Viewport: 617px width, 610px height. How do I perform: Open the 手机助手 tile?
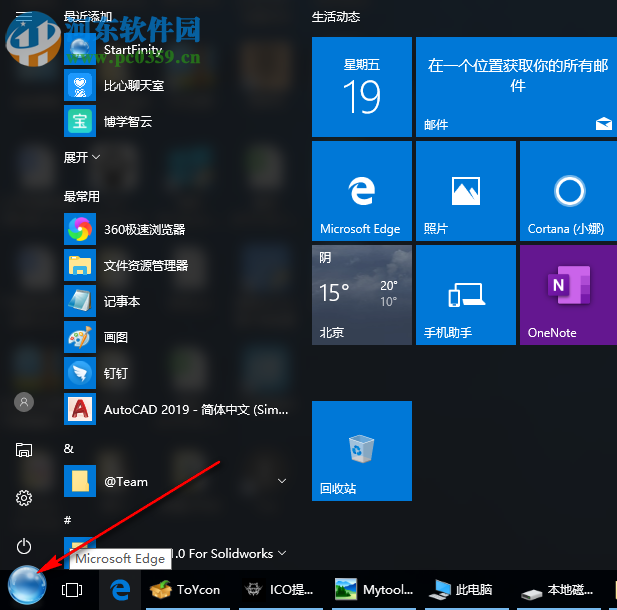point(466,295)
